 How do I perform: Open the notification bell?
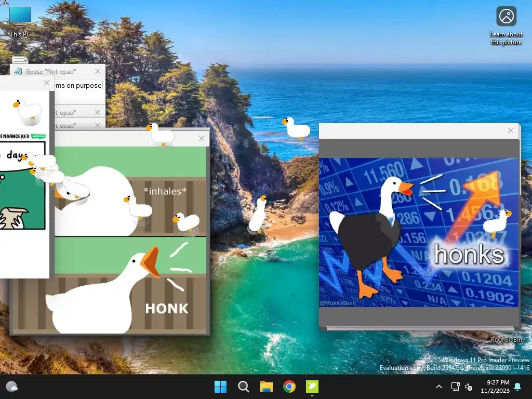pyautogui.click(x=518, y=387)
